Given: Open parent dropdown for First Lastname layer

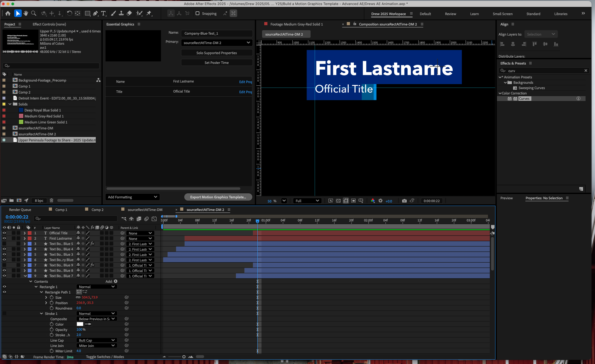Looking at the screenshot, I should (x=140, y=239).
